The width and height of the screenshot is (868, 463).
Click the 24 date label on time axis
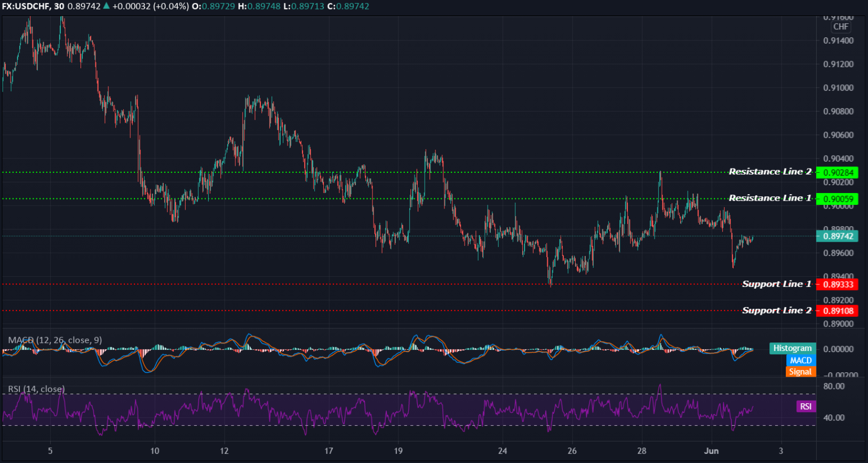[503, 451]
